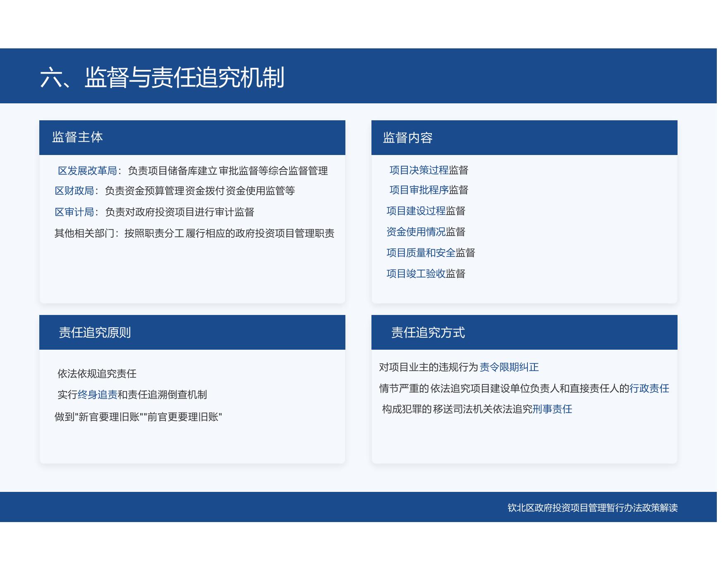
Task: Select the 监督主体 card header
Action: point(77,137)
